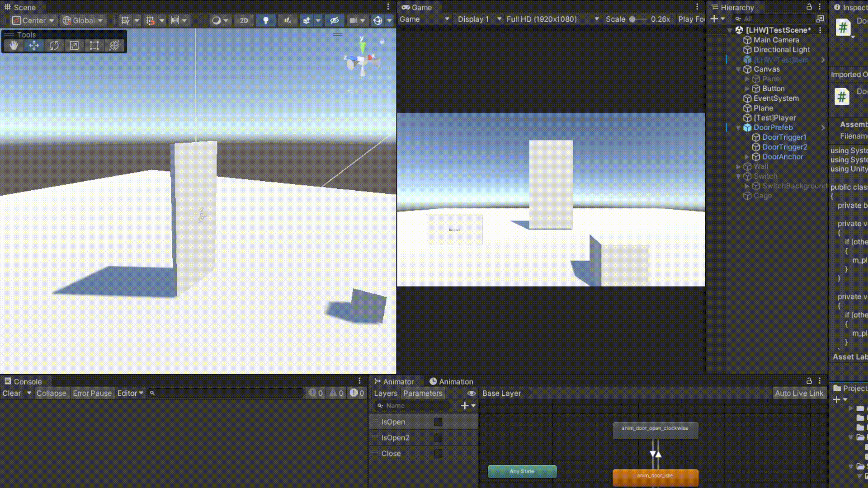Image resolution: width=868 pixels, height=488 pixels.
Task: Select the Scale tool
Action: 74,46
